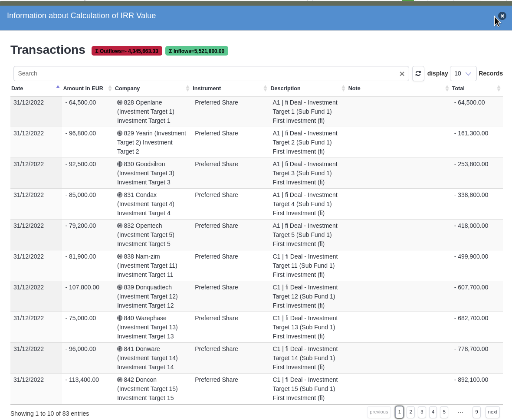Sort table by Amount In EUR column
The image size is (512, 420).
83,89
